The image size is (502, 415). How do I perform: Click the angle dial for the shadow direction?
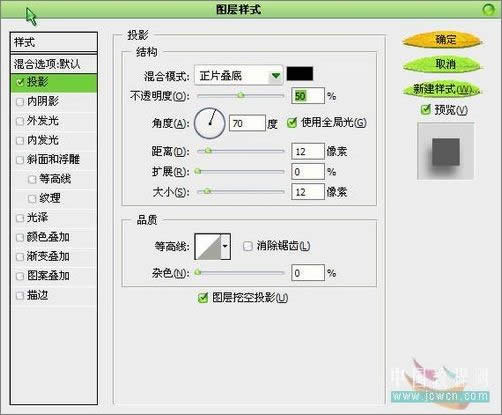(210, 123)
